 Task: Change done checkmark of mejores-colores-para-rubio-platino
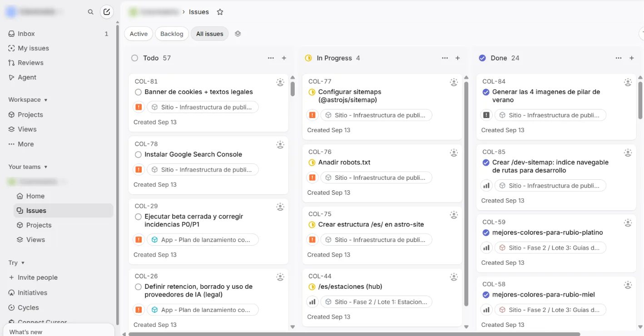pos(486,232)
